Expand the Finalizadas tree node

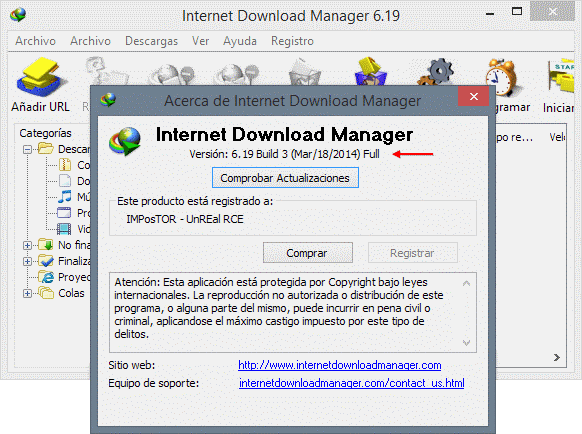[x=27, y=261]
